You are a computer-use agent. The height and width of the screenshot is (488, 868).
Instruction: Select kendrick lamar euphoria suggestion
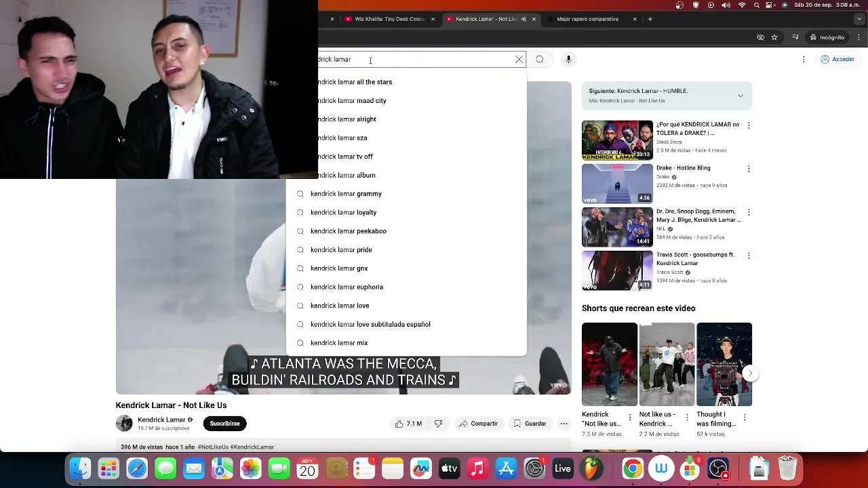click(x=406, y=287)
